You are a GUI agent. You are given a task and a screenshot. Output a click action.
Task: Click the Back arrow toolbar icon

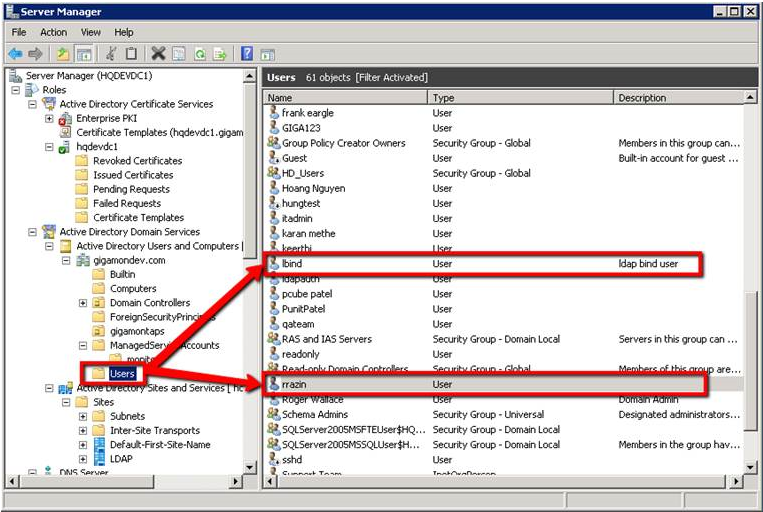pyautogui.click(x=15, y=53)
